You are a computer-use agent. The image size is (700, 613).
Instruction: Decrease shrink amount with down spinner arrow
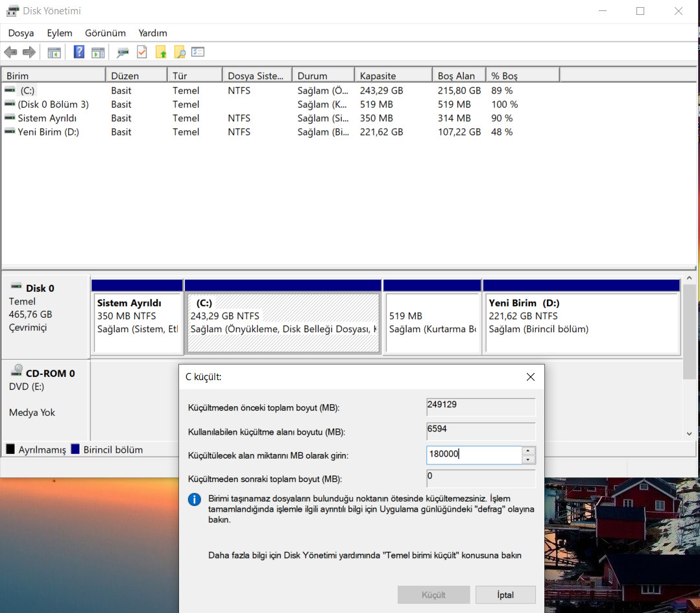click(529, 460)
